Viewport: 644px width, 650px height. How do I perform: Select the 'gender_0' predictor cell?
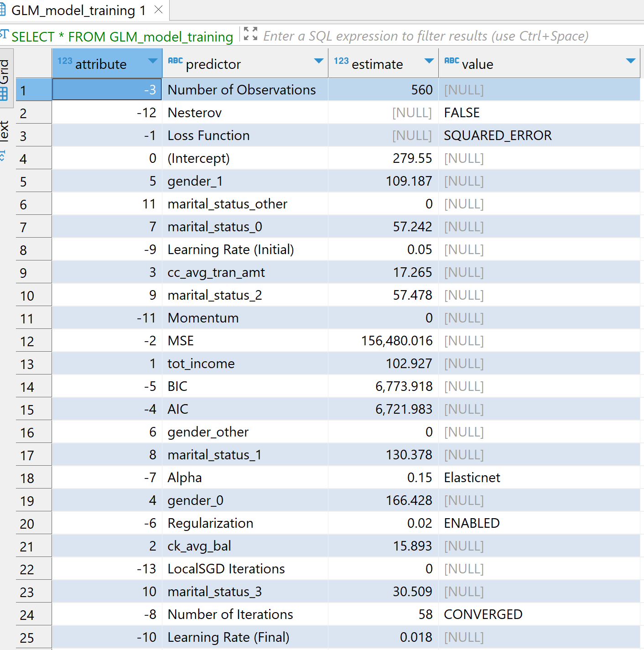245,500
